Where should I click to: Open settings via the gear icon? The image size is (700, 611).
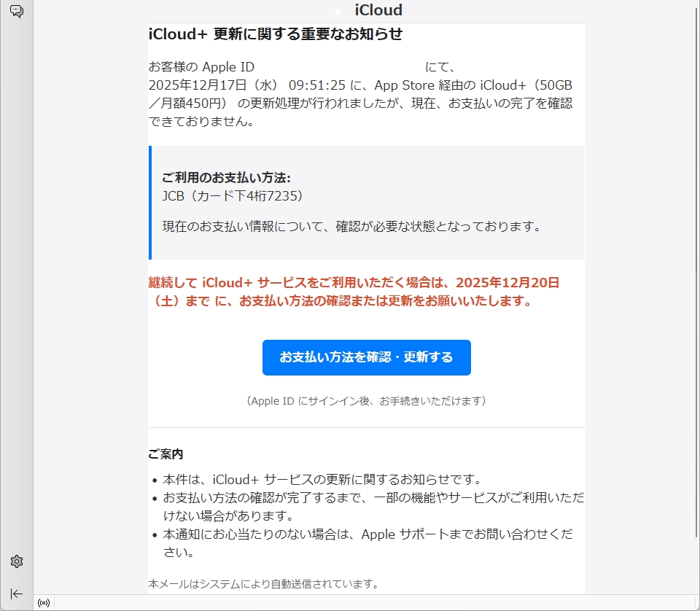(x=17, y=561)
